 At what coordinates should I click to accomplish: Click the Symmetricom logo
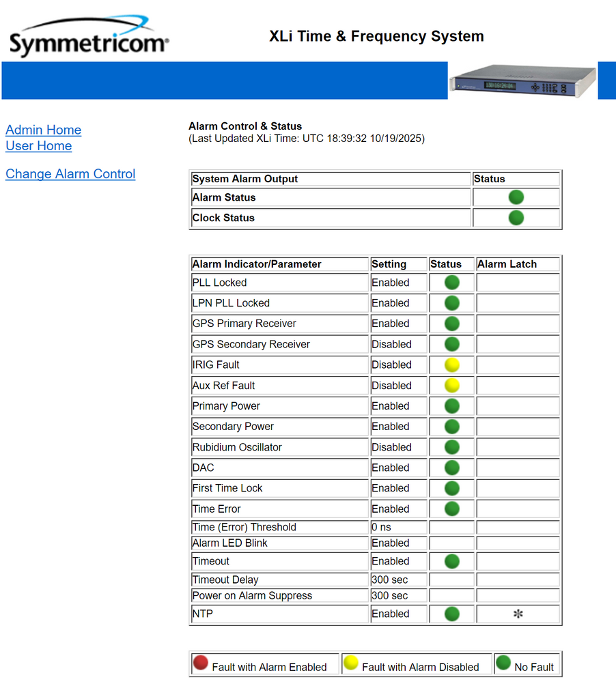tap(89, 37)
